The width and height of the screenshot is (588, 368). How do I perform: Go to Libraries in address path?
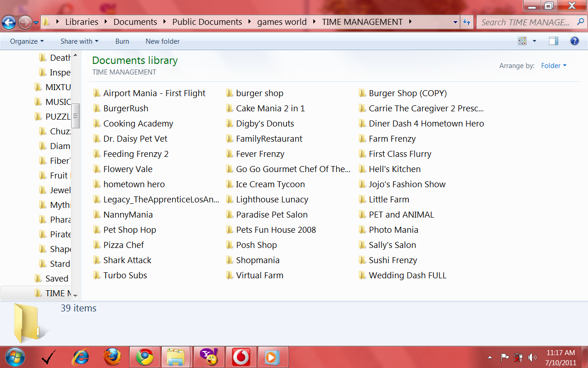[x=82, y=22]
